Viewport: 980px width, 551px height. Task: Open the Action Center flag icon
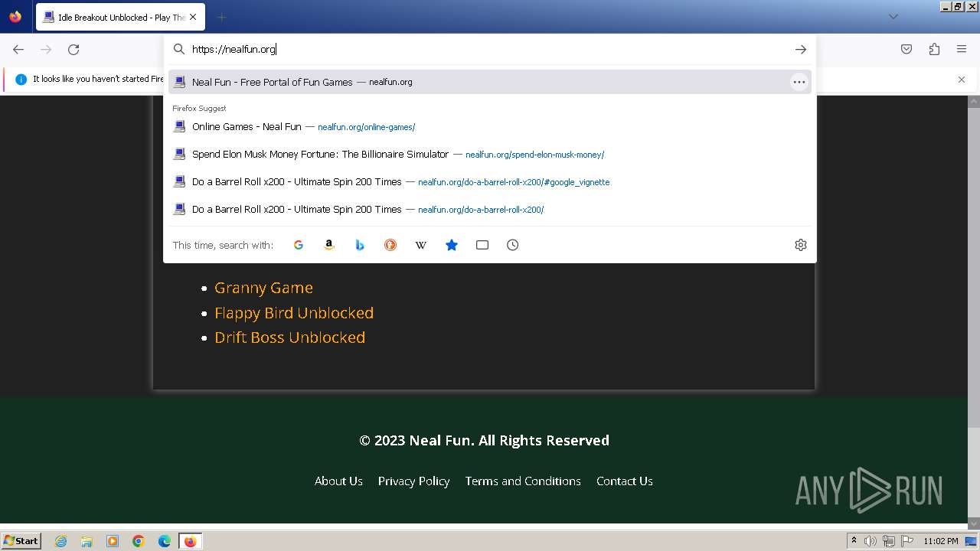pyautogui.click(x=906, y=541)
